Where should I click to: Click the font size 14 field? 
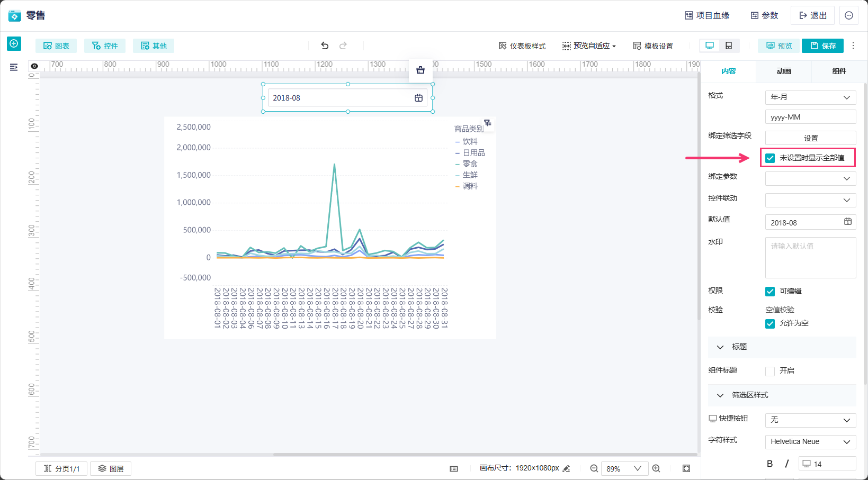[x=827, y=464]
